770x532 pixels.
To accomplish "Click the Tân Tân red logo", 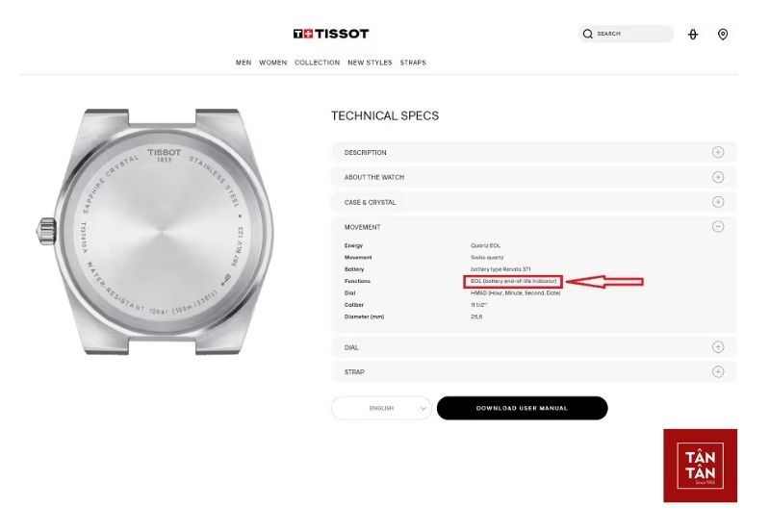I will pos(700,466).
